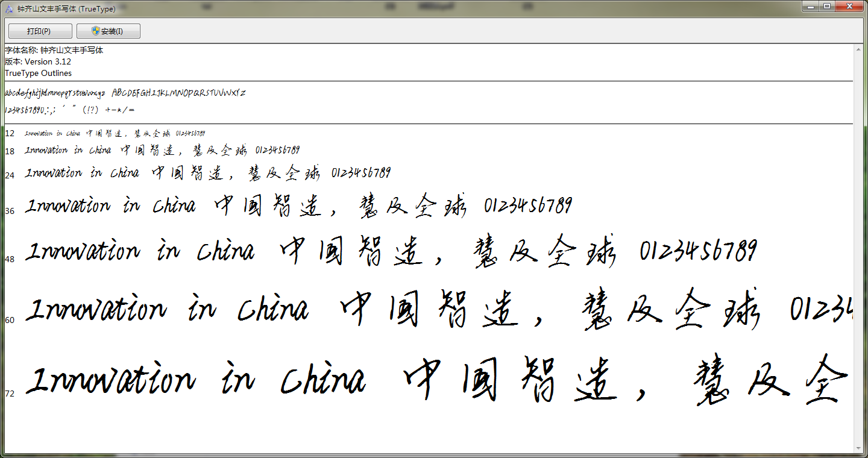Click the 打印(P) print button
The width and height of the screenshot is (868, 458).
(x=40, y=31)
